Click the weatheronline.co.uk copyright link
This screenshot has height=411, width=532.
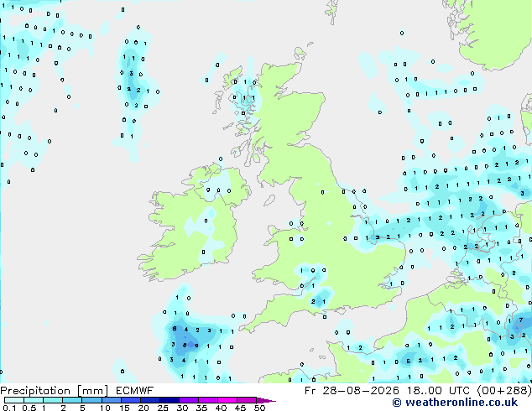[455, 403]
